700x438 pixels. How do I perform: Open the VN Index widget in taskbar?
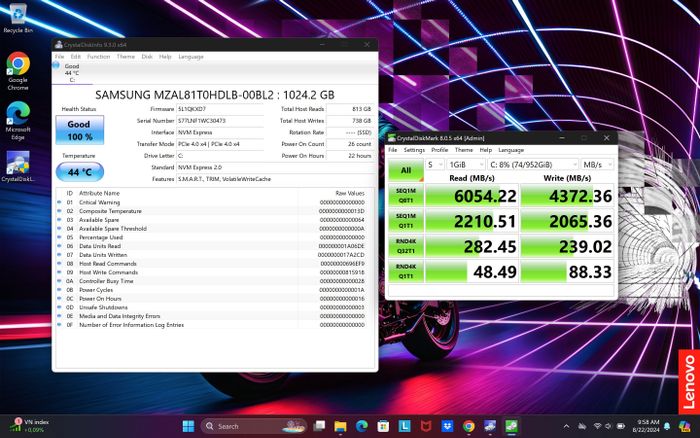[x=31, y=425]
